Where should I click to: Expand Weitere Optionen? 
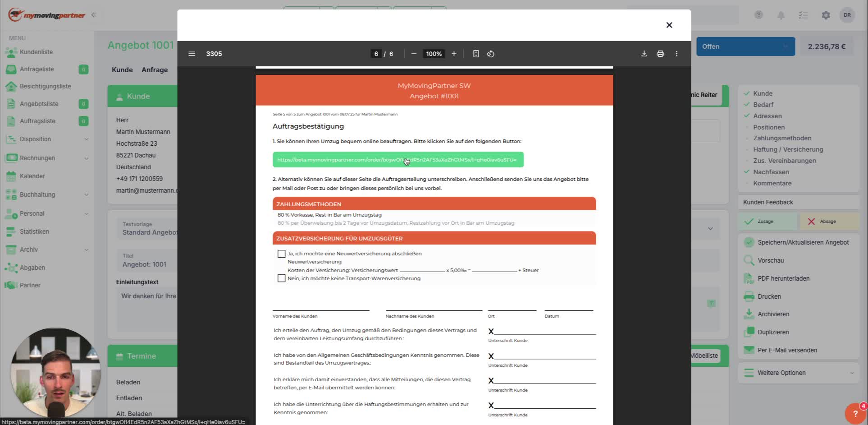[799, 373]
